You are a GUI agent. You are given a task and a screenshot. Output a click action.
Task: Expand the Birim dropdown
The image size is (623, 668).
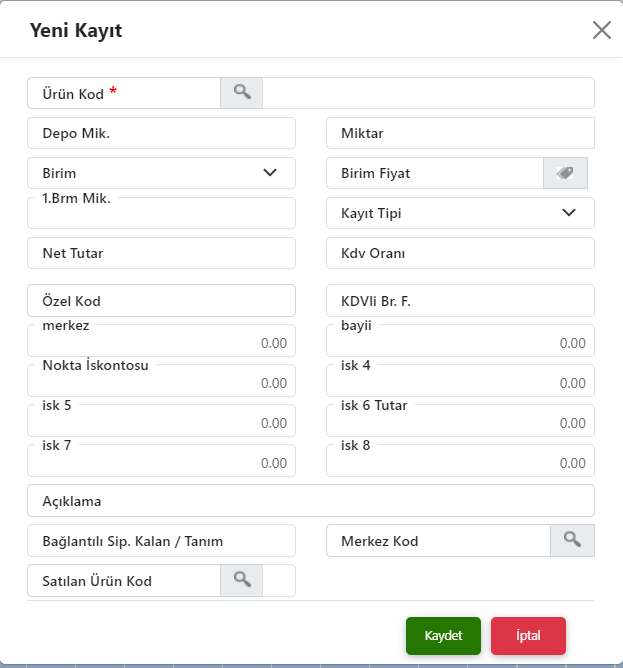162,173
